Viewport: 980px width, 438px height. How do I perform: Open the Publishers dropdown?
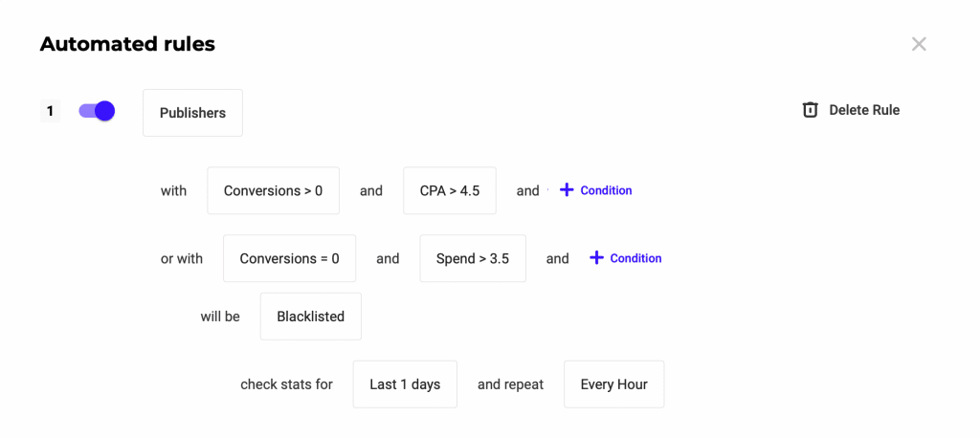(192, 113)
